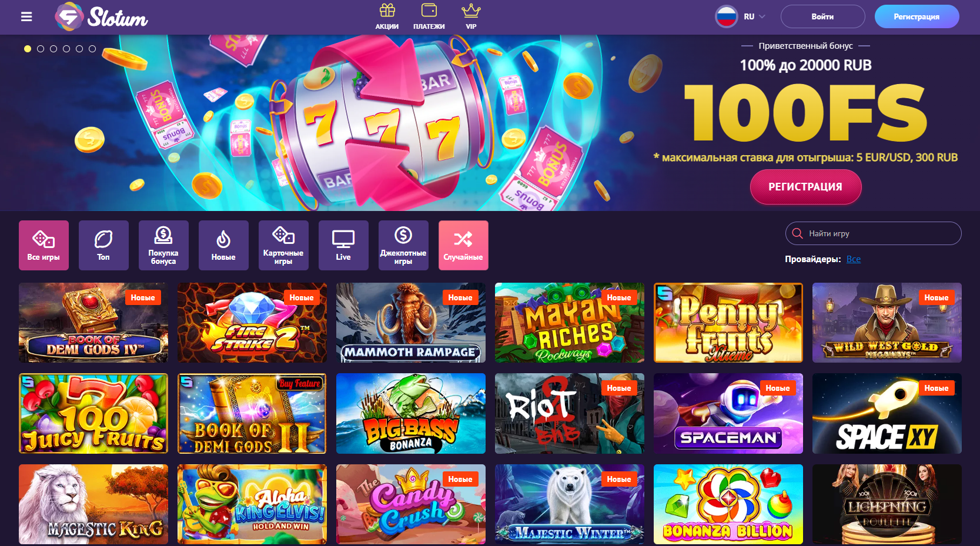Click the pink РЕГИСТРАЦИЯ banner button
Screen dimensions: 980x546
(x=805, y=187)
